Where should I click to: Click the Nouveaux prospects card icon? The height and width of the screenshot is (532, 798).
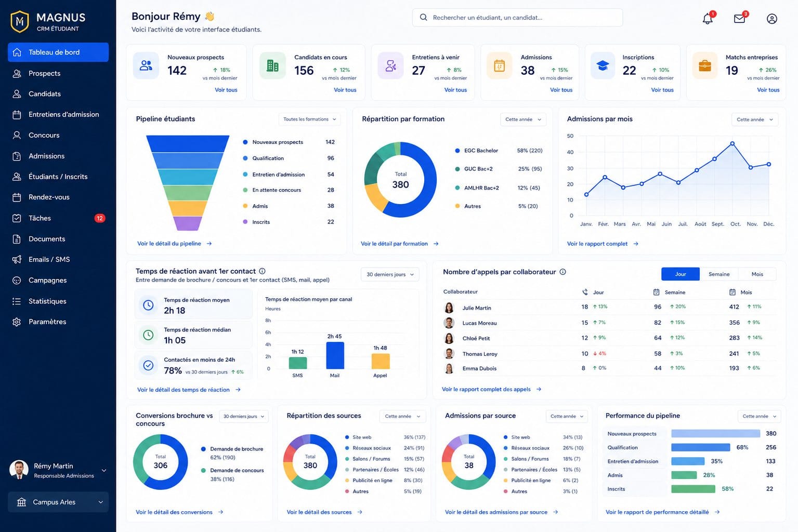tap(146, 65)
